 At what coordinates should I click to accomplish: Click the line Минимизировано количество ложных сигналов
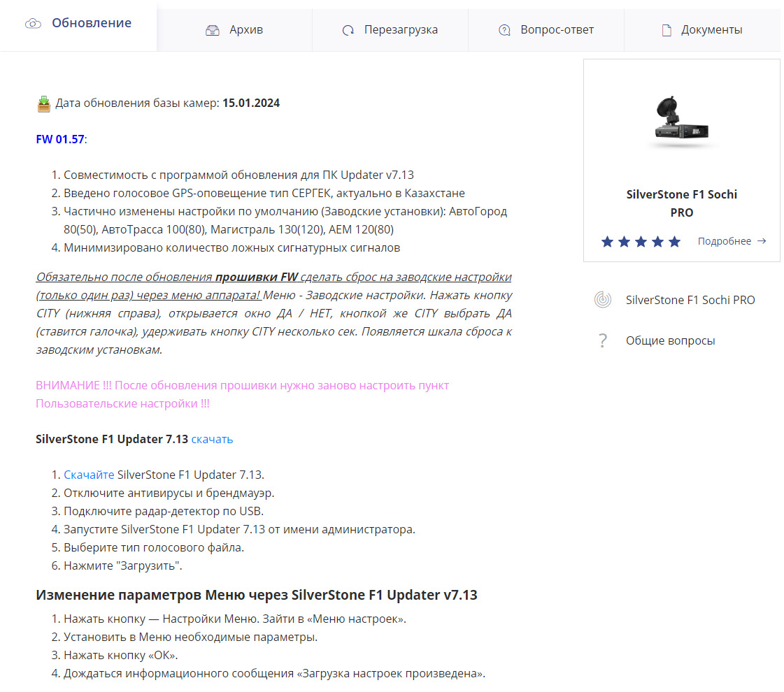point(232,248)
